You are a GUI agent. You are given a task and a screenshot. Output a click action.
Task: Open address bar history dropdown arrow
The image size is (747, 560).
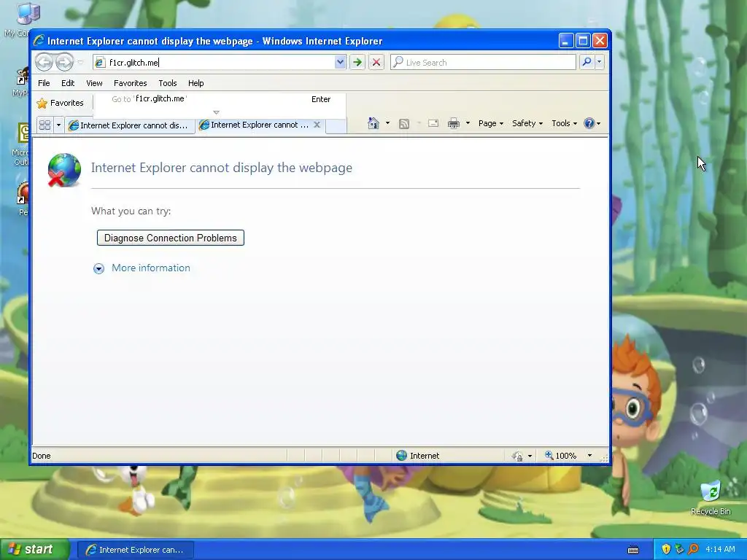pos(340,63)
